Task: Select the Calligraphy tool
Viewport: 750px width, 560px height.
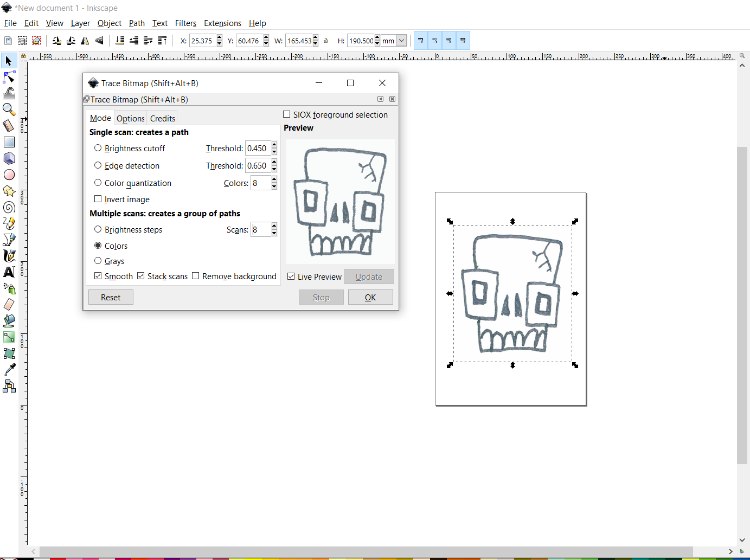Action: [x=9, y=256]
